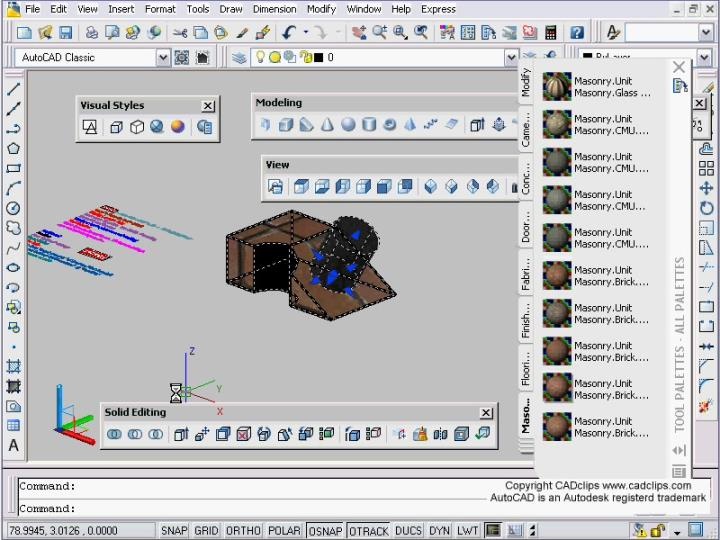The height and width of the screenshot is (540, 720).
Task: Open Visual Styles Manager
Action: [x=204, y=127]
